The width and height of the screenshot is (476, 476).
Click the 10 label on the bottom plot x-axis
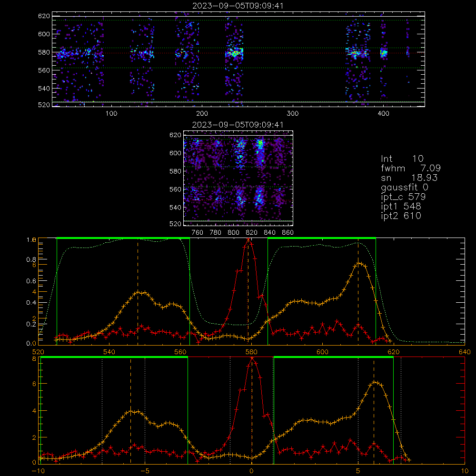(x=465, y=471)
